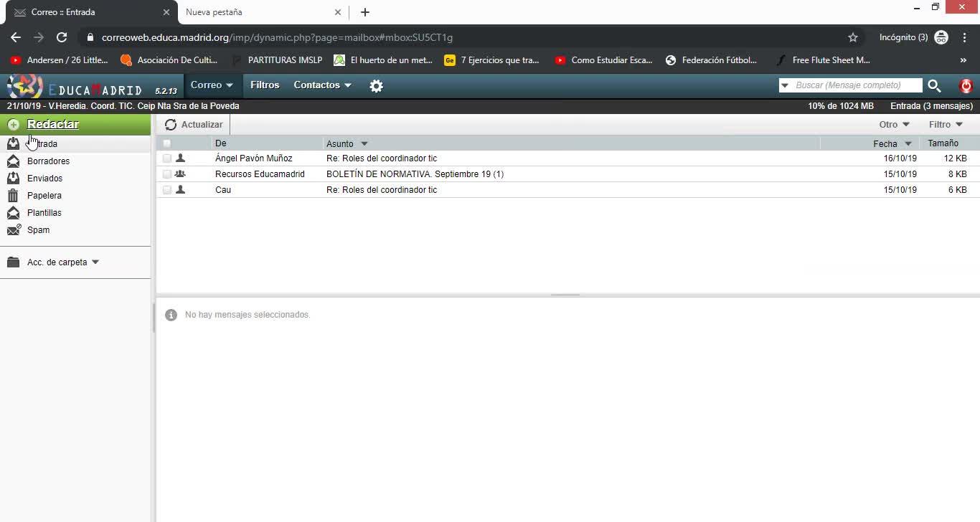This screenshot has height=522, width=980.
Task: Click the person icon in Cau row
Action: (180, 189)
